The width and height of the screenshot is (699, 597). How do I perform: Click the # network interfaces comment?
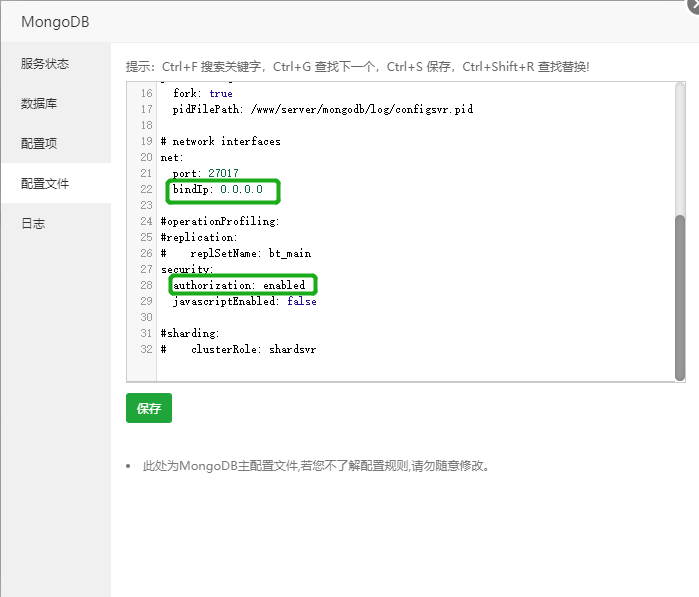[x=221, y=141]
